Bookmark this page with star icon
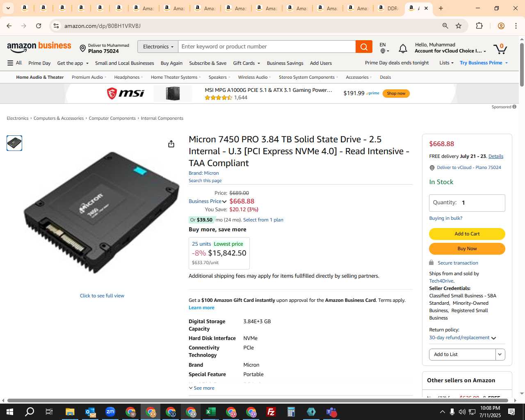This screenshot has height=420, width=525. [x=459, y=26]
